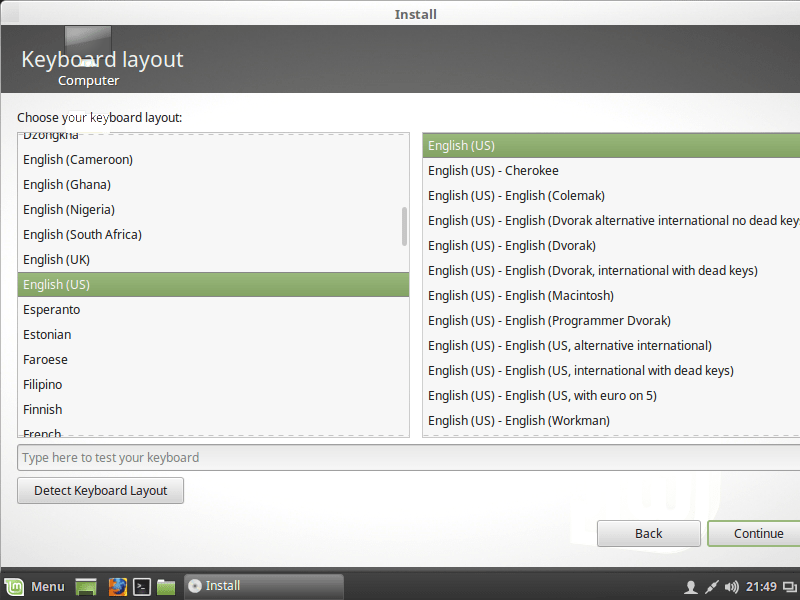The height and width of the screenshot is (600, 800).
Task: Select English (US) - Cherokee variant
Action: point(611,171)
